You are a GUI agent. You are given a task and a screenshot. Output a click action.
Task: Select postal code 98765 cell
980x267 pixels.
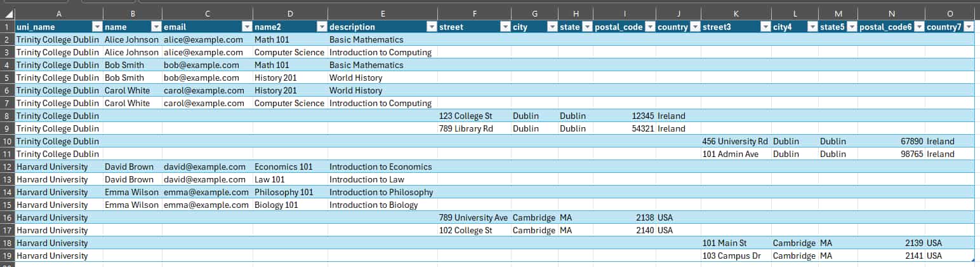coord(891,154)
